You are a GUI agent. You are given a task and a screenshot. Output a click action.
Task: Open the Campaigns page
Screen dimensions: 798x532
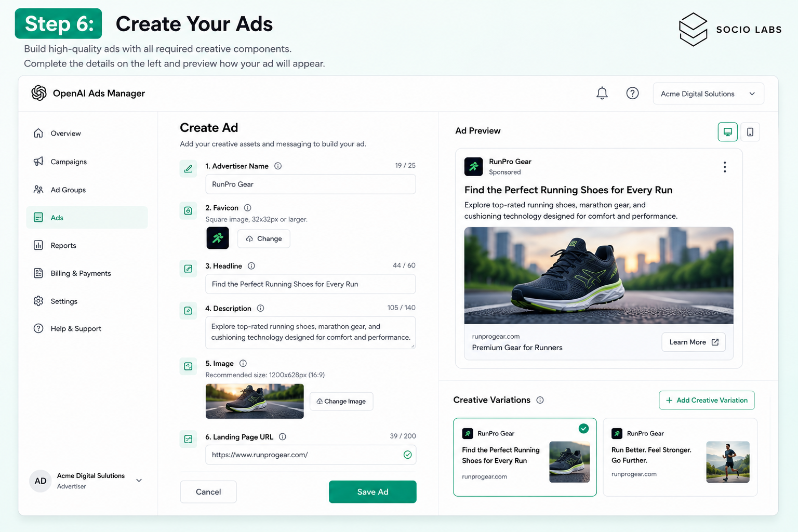point(87,162)
